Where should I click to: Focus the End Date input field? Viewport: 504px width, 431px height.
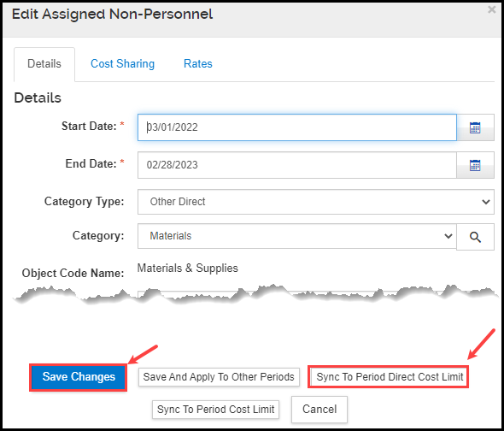(x=297, y=165)
